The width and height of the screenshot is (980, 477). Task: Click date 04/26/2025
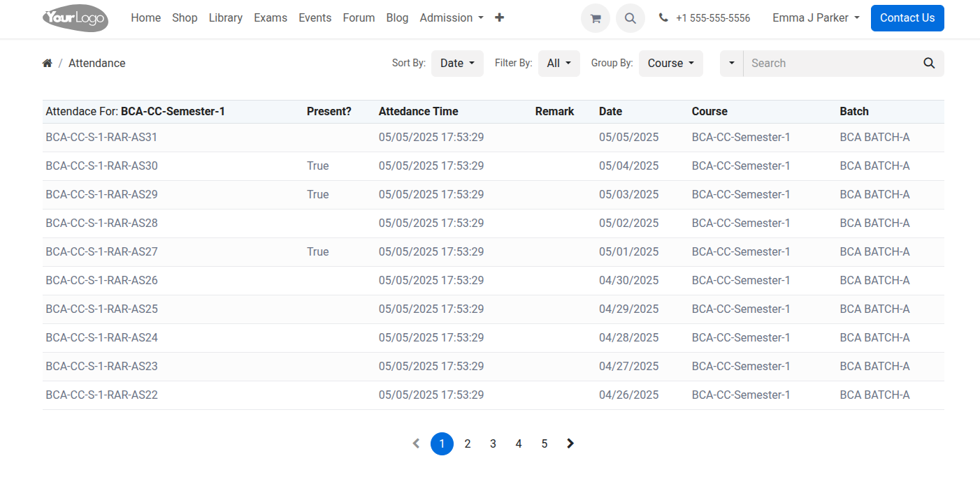629,395
